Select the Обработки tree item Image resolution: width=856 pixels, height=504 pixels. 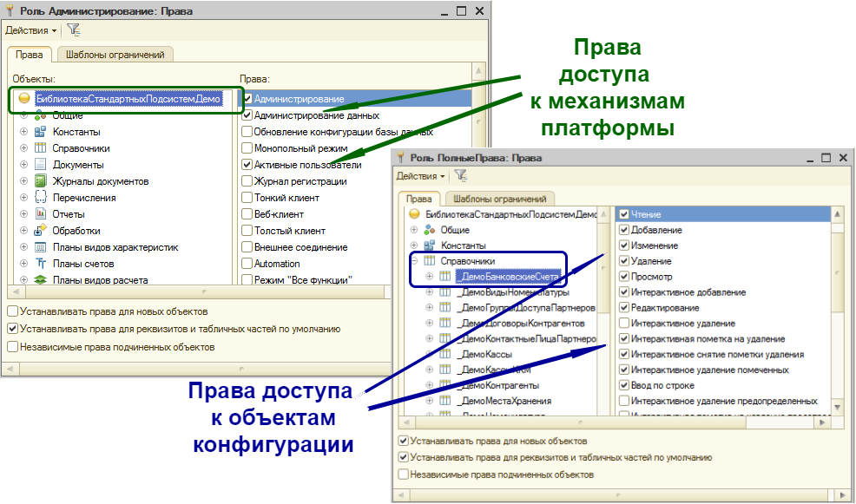click(x=76, y=231)
